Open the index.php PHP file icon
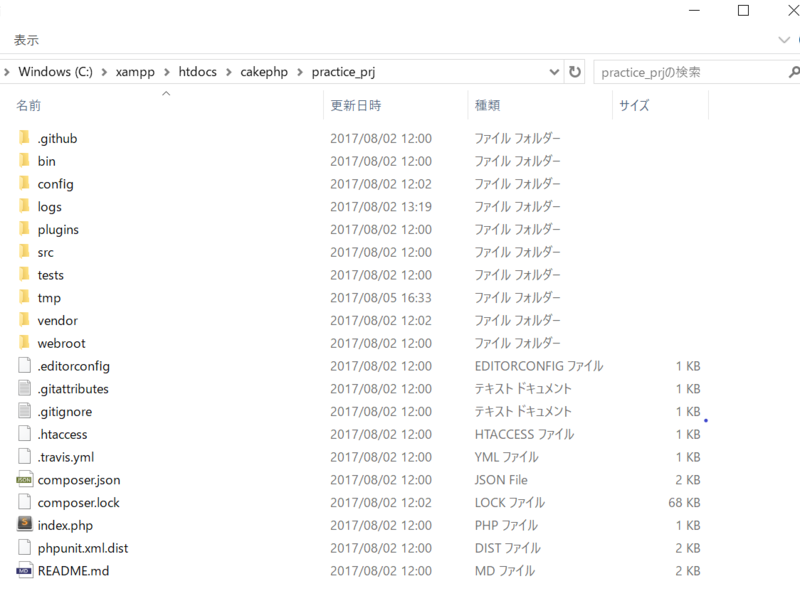Image resolution: width=800 pixels, height=591 pixels. 25,525
